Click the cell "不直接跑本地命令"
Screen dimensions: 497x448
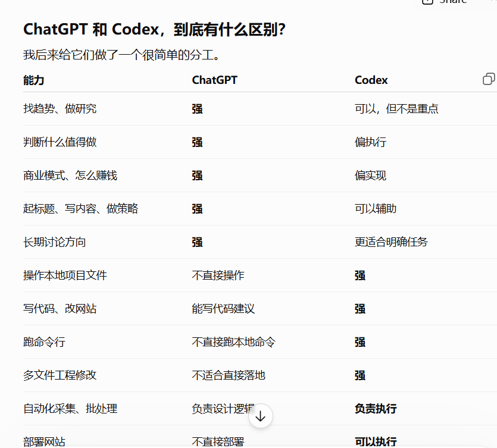233,342
